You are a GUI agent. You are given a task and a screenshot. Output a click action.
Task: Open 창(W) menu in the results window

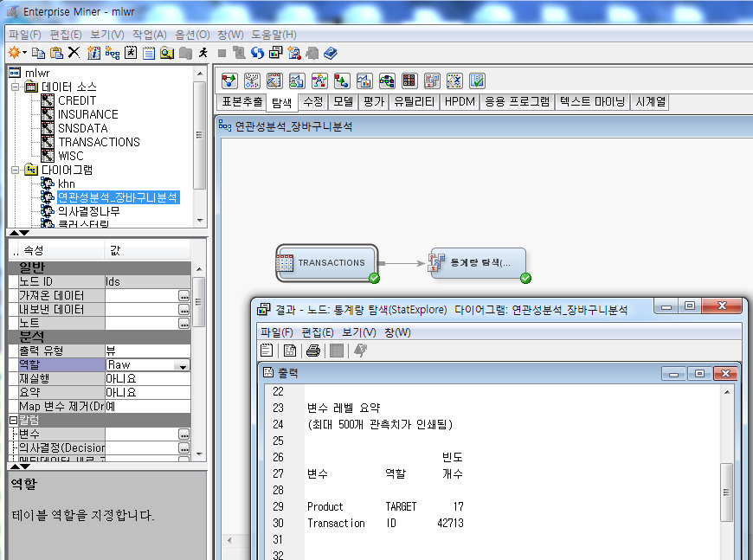pos(397,332)
